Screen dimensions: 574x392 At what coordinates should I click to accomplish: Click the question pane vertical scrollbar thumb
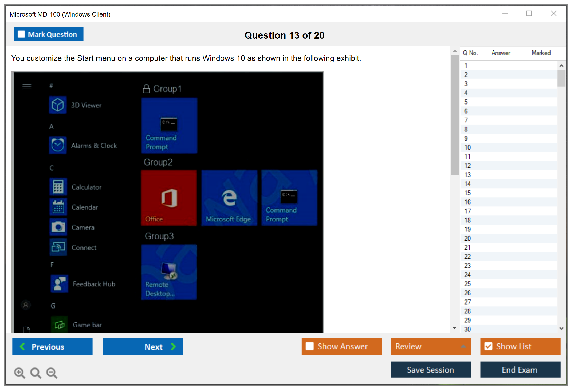click(x=454, y=115)
